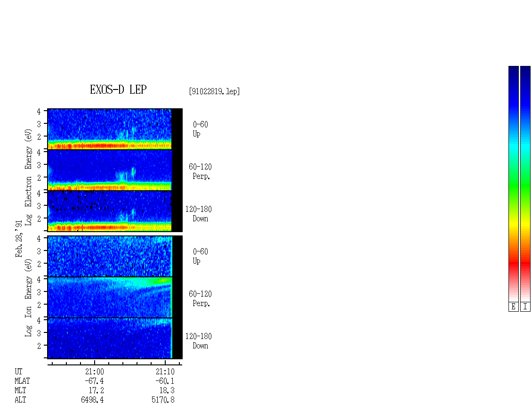Select the MLAT value -60.1

click(x=165, y=381)
